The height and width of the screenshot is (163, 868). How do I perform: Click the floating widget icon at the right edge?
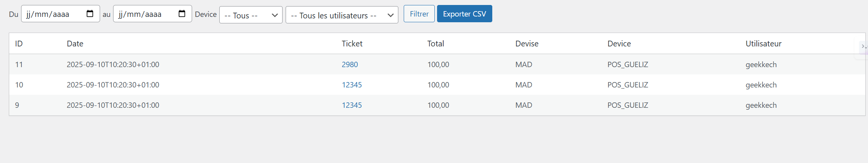[x=863, y=46]
